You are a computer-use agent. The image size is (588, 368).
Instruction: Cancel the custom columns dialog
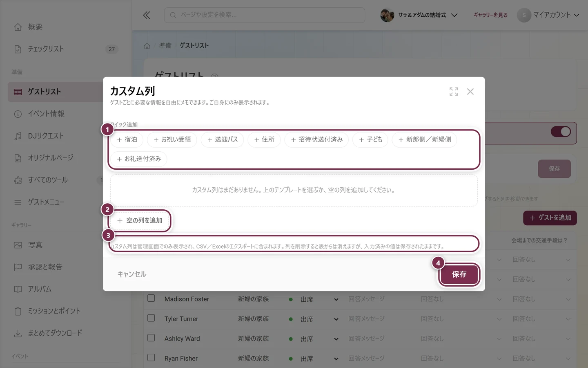[131, 274]
